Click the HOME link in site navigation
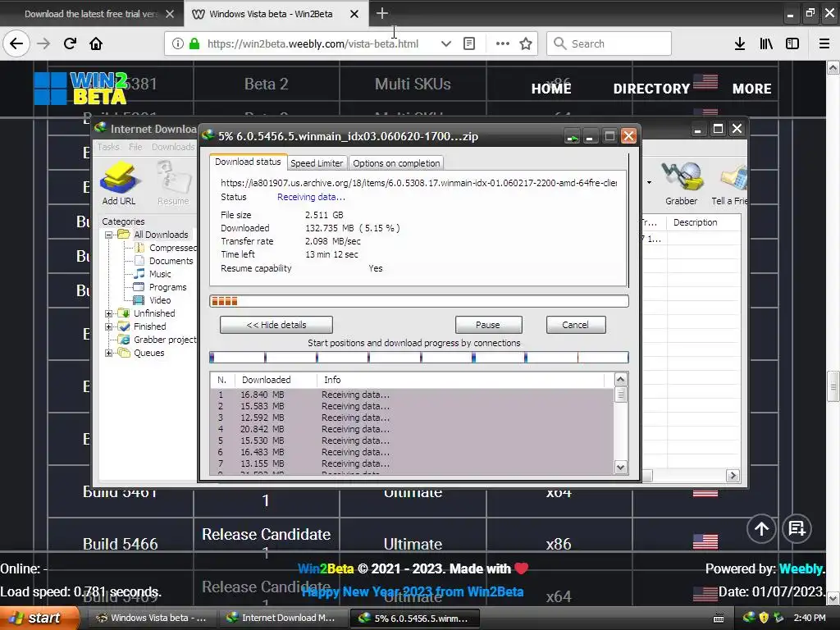840x630 pixels. point(551,89)
